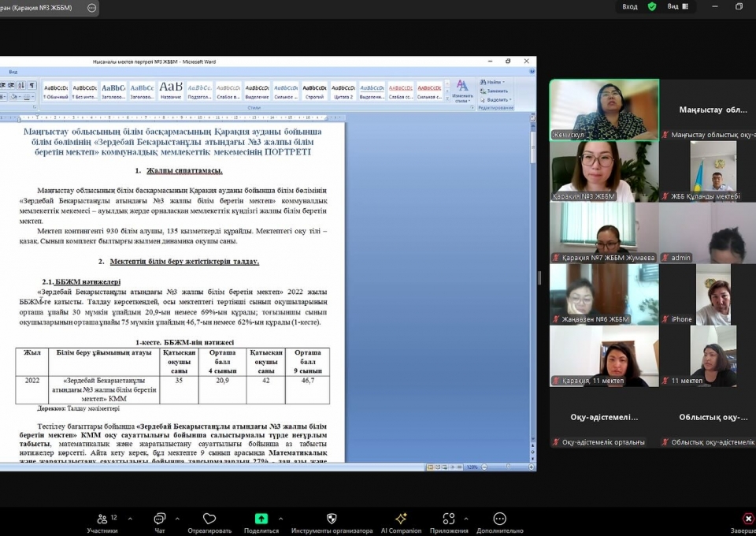
Task: Select the Оқу-әдістемелік орталығы participant tile
Action: click(604, 418)
